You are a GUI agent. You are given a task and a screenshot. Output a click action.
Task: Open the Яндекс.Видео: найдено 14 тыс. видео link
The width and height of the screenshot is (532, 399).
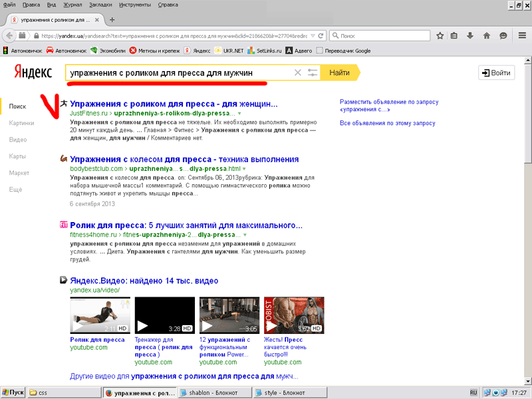pos(144,281)
